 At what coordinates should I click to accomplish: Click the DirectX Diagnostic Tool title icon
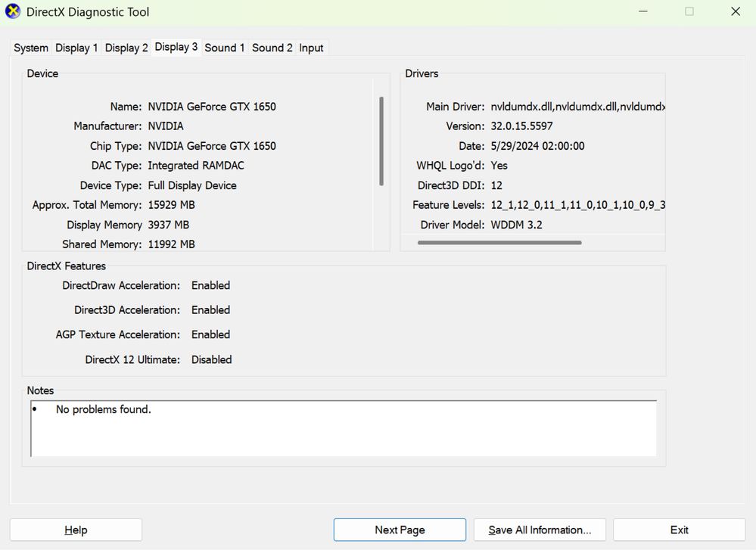point(13,11)
